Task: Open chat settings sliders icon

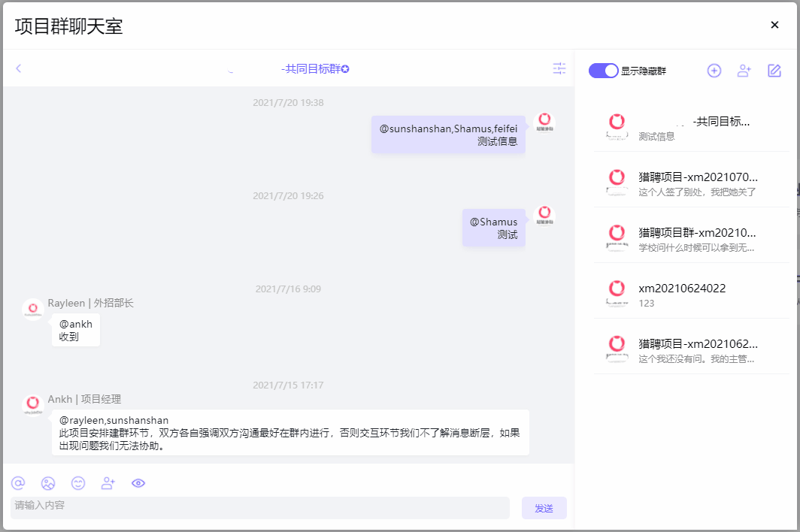Action: (x=559, y=68)
